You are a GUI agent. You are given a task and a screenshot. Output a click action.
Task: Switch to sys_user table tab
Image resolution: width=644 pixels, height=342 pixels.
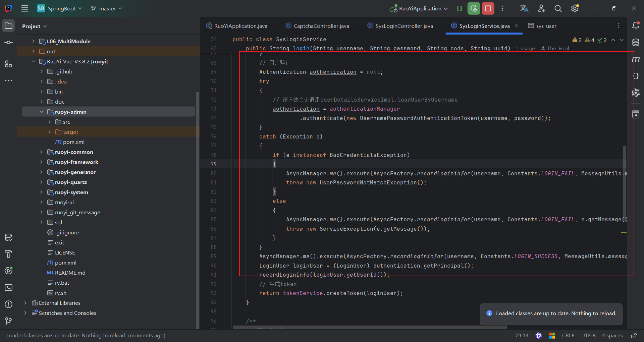pos(542,26)
